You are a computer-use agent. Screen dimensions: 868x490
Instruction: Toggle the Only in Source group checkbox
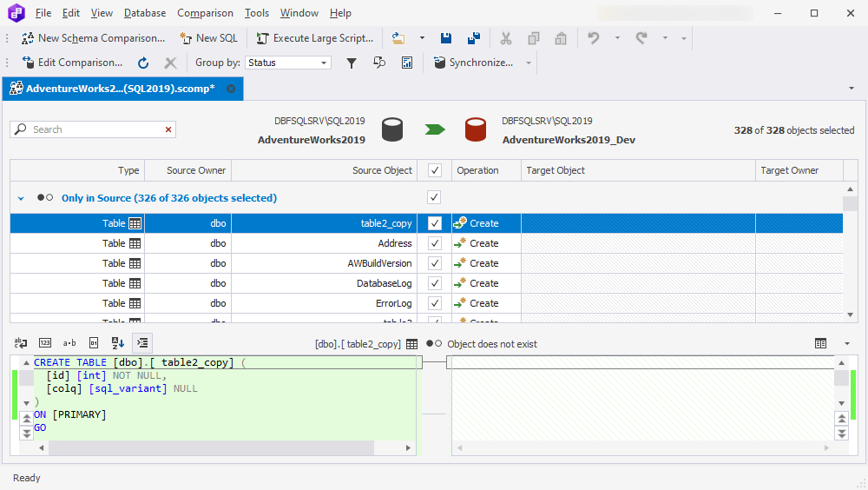[x=434, y=197]
